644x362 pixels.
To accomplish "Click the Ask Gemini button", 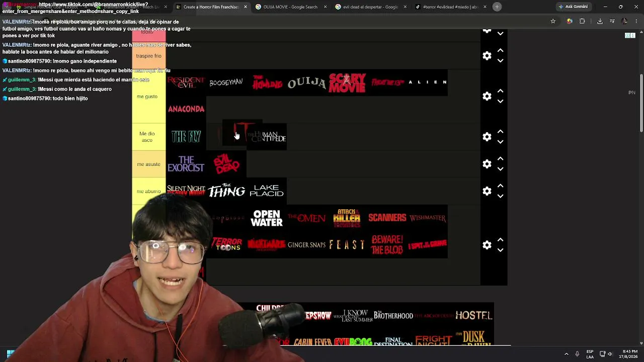I will coord(573,7).
